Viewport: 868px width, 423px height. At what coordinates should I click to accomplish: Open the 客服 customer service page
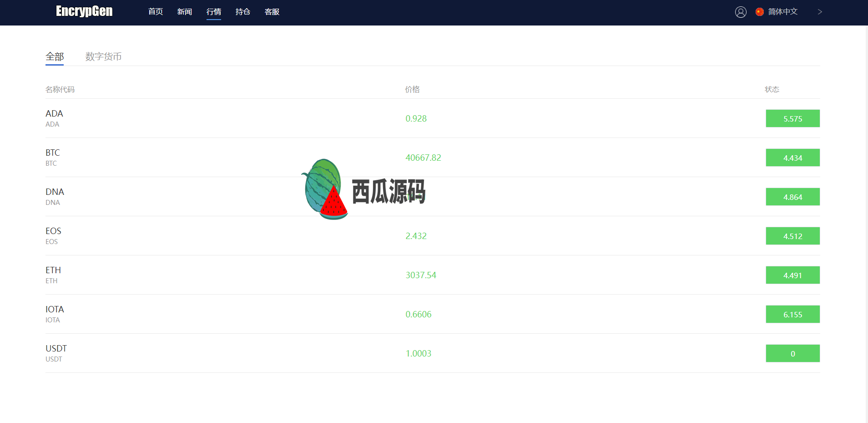(272, 12)
